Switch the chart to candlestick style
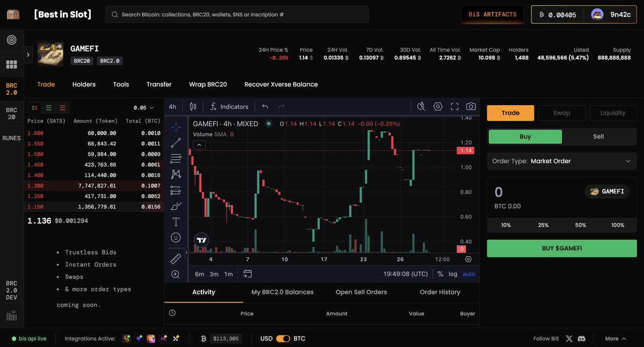This screenshot has height=347, width=644. coord(193,107)
